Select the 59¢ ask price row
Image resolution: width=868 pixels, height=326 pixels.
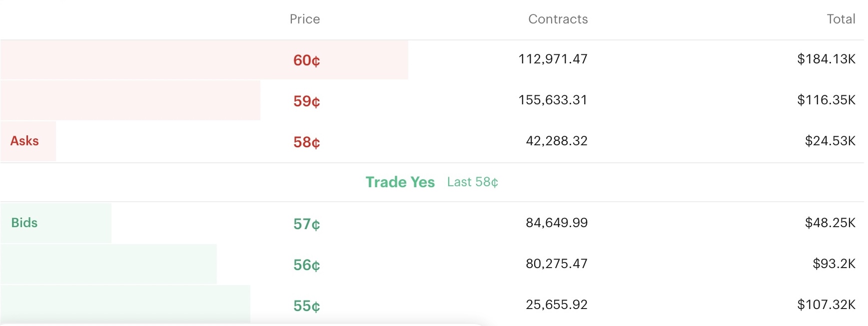coord(432,100)
